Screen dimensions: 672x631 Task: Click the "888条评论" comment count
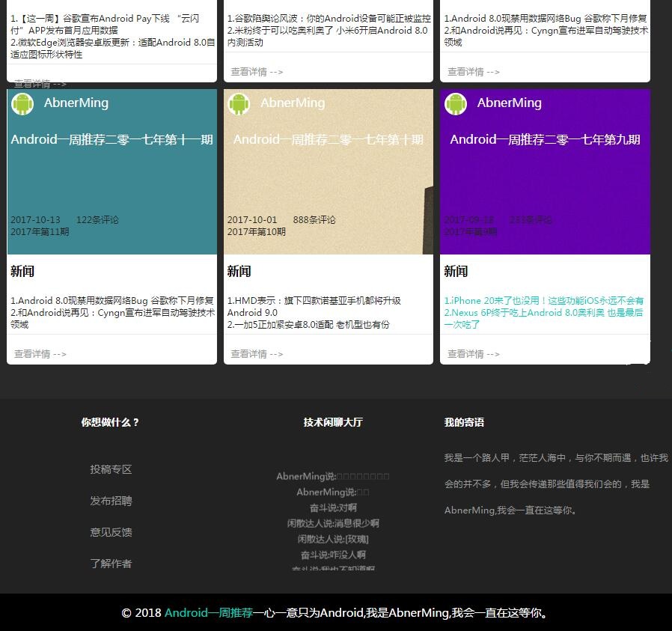pos(314,220)
